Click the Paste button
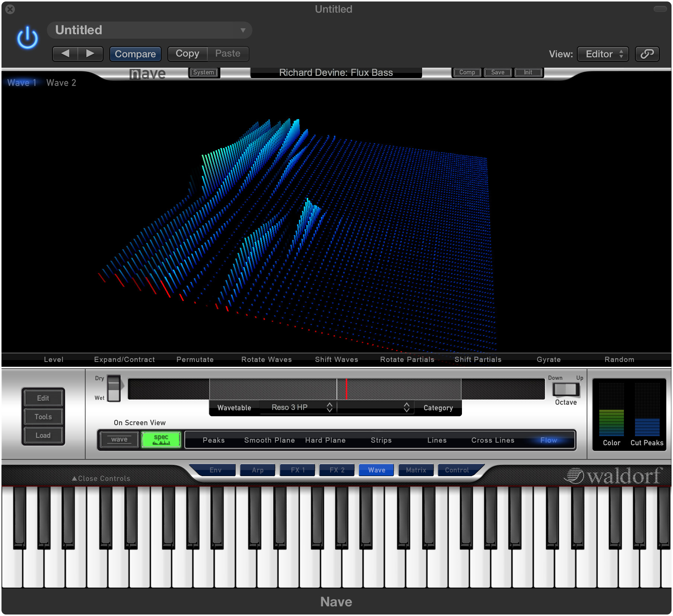 228,54
